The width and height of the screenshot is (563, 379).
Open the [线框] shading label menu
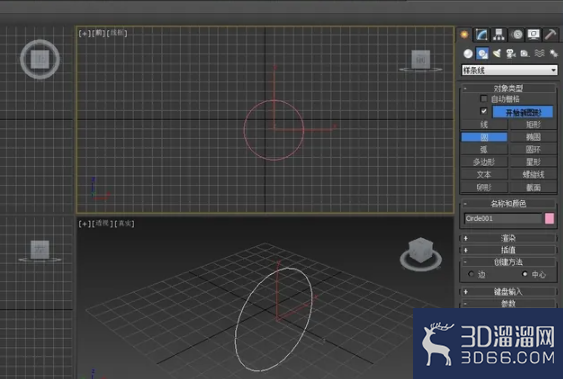tap(117, 33)
